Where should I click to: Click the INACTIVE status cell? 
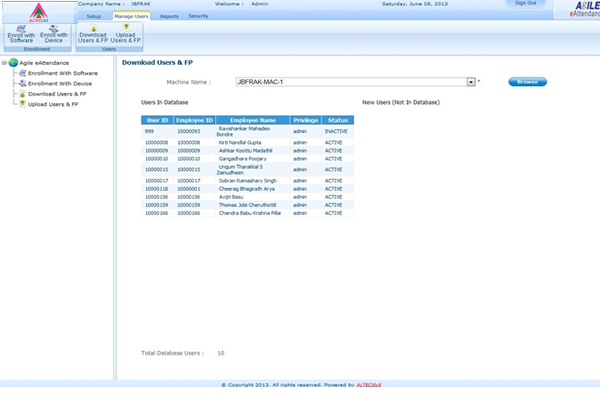click(338, 131)
